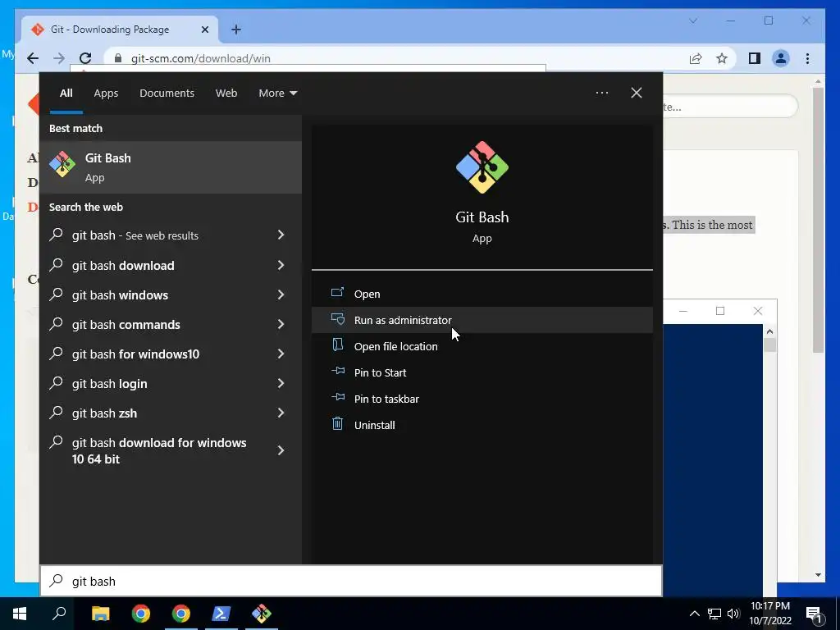This screenshot has height=630, width=840.
Task: Expand 'git bash download for windows 10 64 bit' arrow
Action: pos(281,450)
